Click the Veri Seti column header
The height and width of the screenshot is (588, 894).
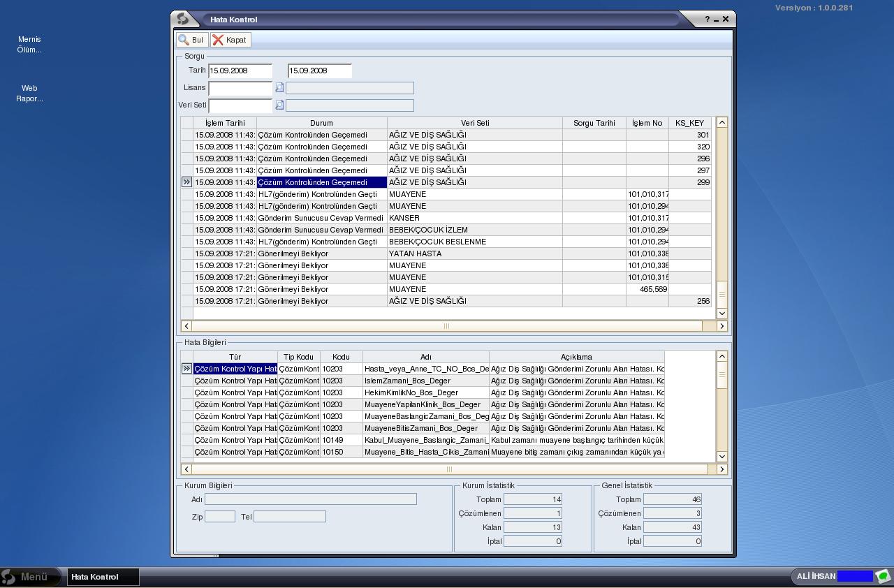click(475, 123)
